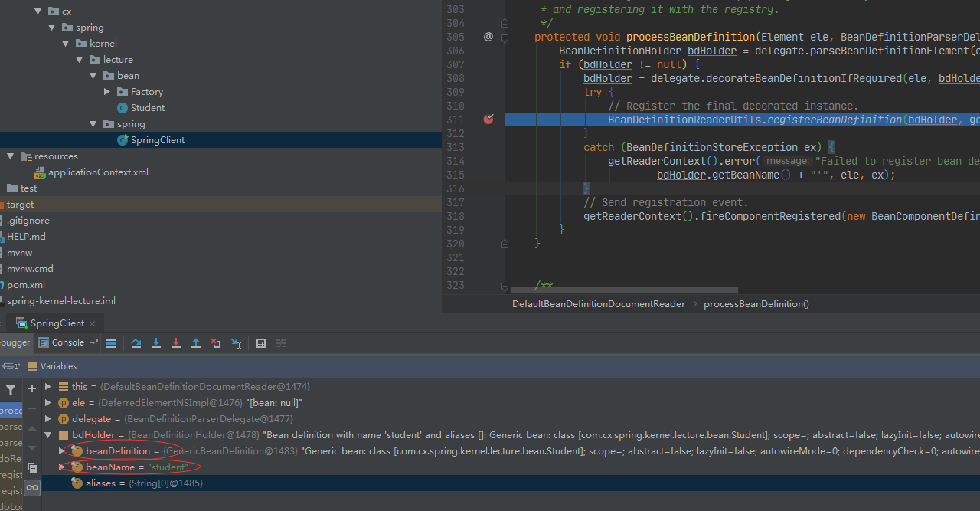Screen dimensions: 980x511
Task: Collapse the resources folder
Action: 11,156
